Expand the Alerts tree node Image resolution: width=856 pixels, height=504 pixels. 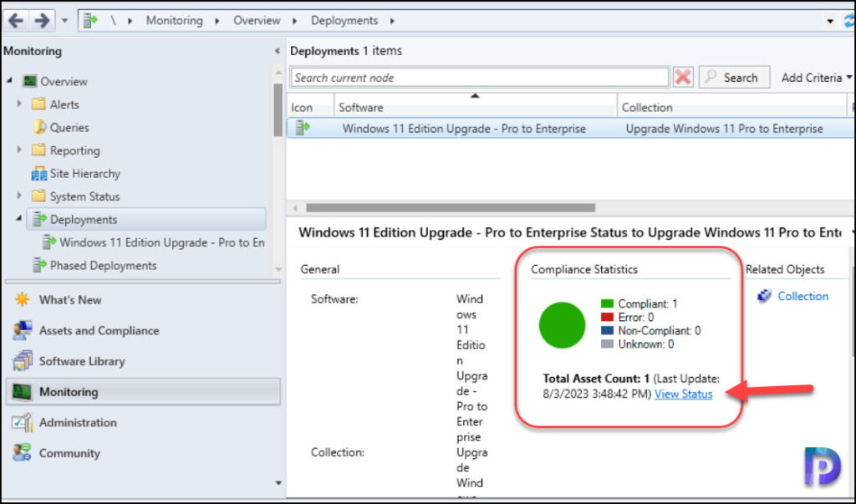19,104
